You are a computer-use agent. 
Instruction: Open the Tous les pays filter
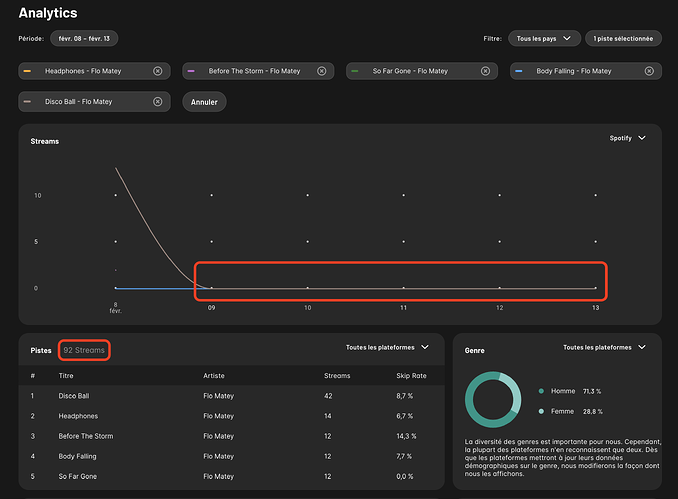[544, 39]
